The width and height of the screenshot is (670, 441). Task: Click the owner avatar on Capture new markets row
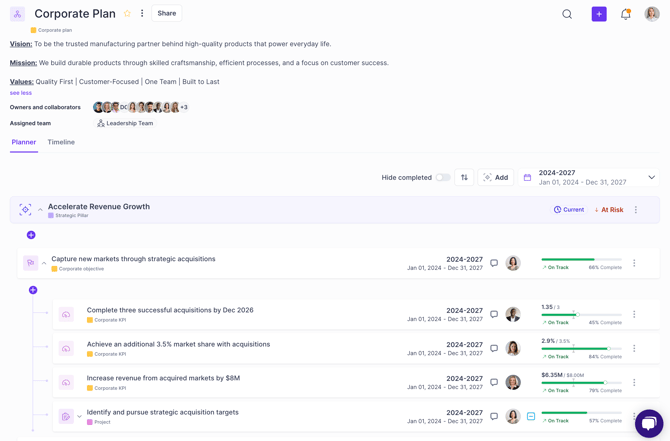pos(513,263)
